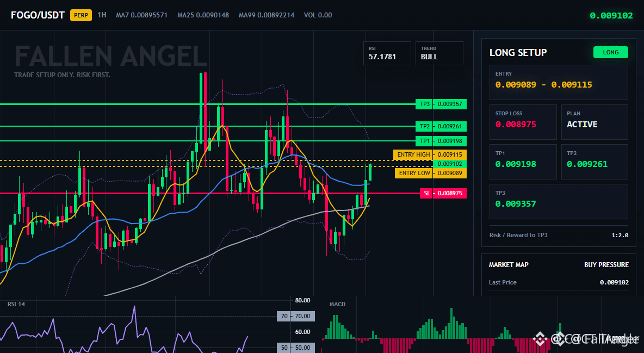This screenshot has width=644, height=353.
Task: Click the TREND BULL box
Action: click(439, 53)
